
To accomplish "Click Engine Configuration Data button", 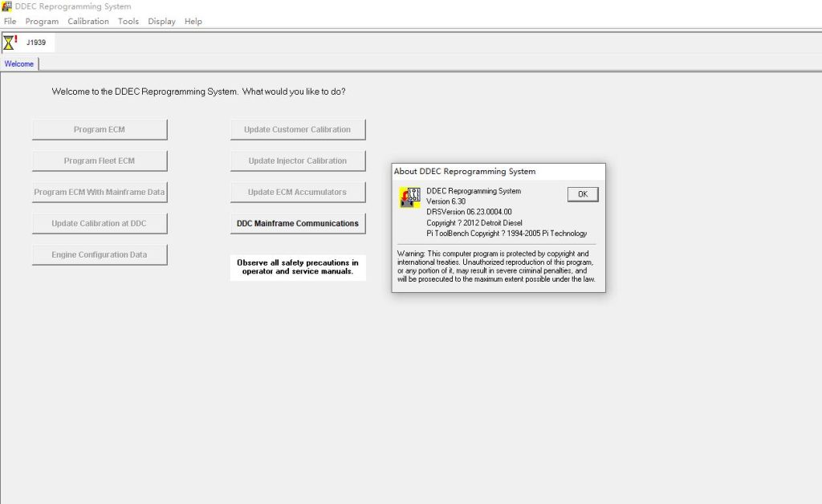I will click(x=100, y=255).
